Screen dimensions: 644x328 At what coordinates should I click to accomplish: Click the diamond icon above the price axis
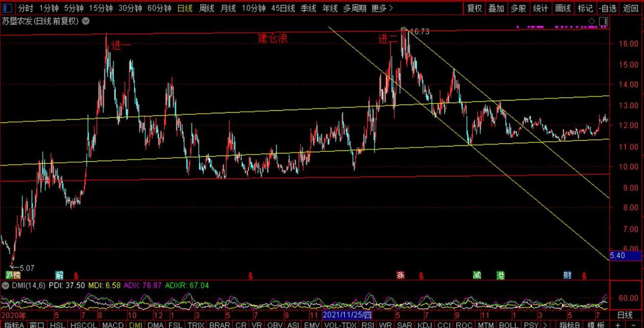[592, 21]
